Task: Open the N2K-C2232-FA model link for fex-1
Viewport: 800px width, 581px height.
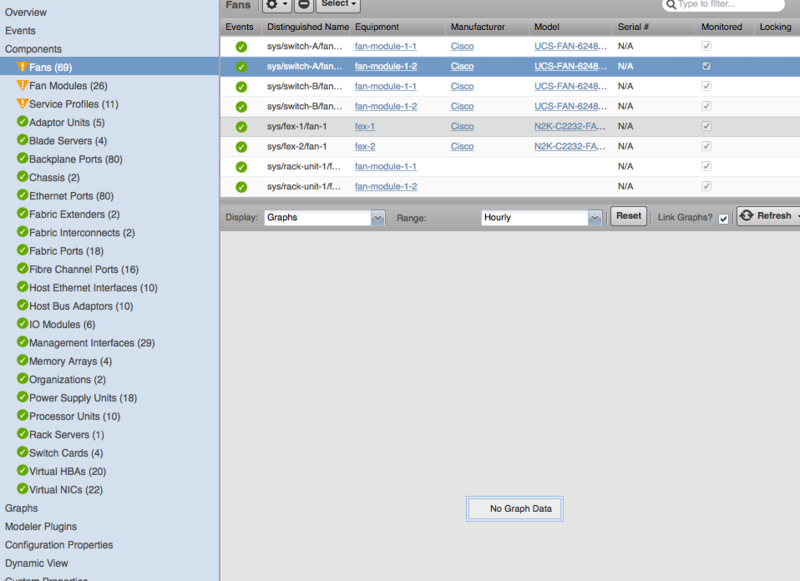Action: tap(570, 127)
